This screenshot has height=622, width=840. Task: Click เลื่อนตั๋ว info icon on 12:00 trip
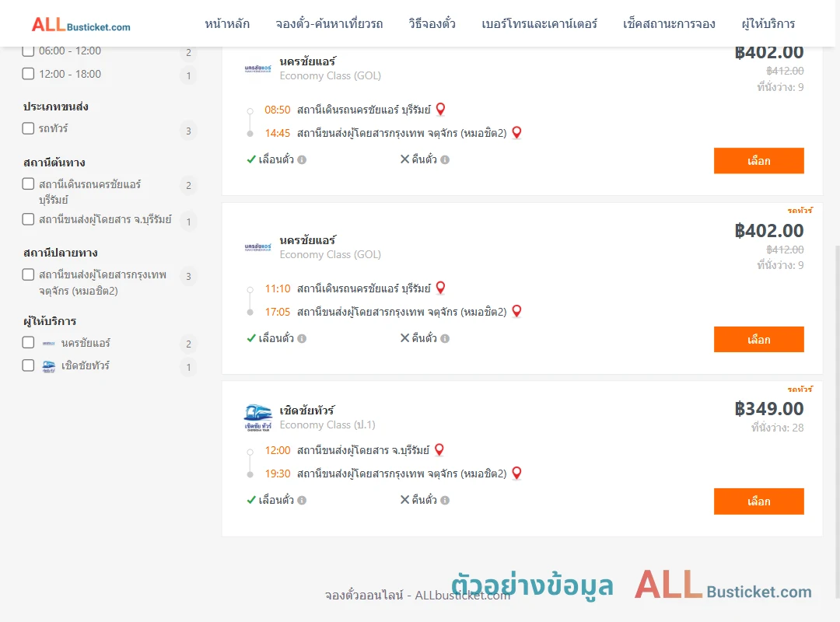[302, 501]
